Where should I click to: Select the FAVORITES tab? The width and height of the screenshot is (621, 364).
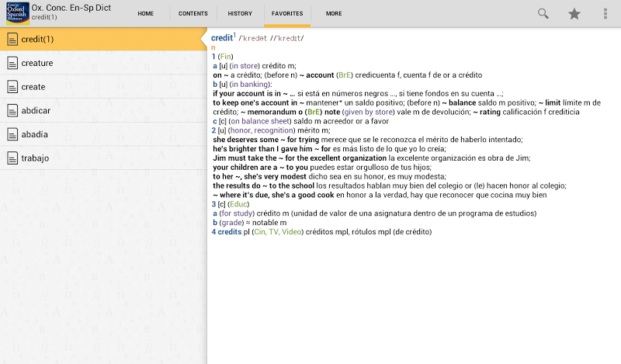(287, 14)
